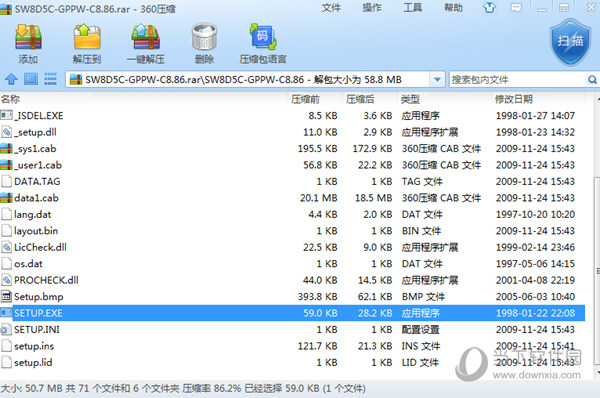Click the 20.1 MB size of data1.cab
Viewport: 600px width, 398px height.
[318, 198]
